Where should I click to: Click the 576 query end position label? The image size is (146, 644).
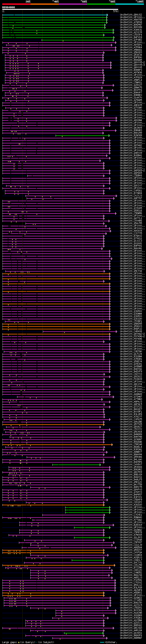coord(115,11)
